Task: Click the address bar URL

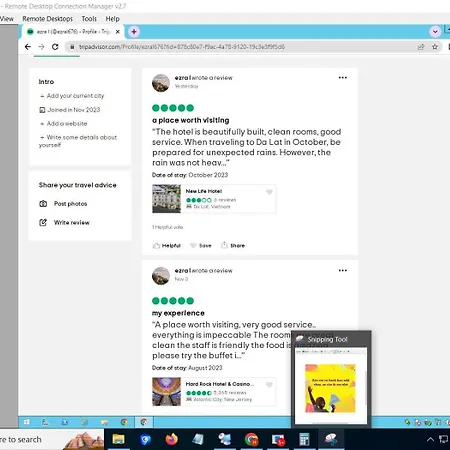Action: (x=182, y=47)
